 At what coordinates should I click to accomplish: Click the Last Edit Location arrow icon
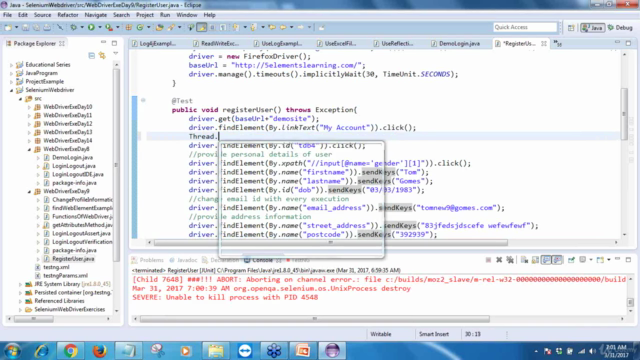click(x=272, y=27)
